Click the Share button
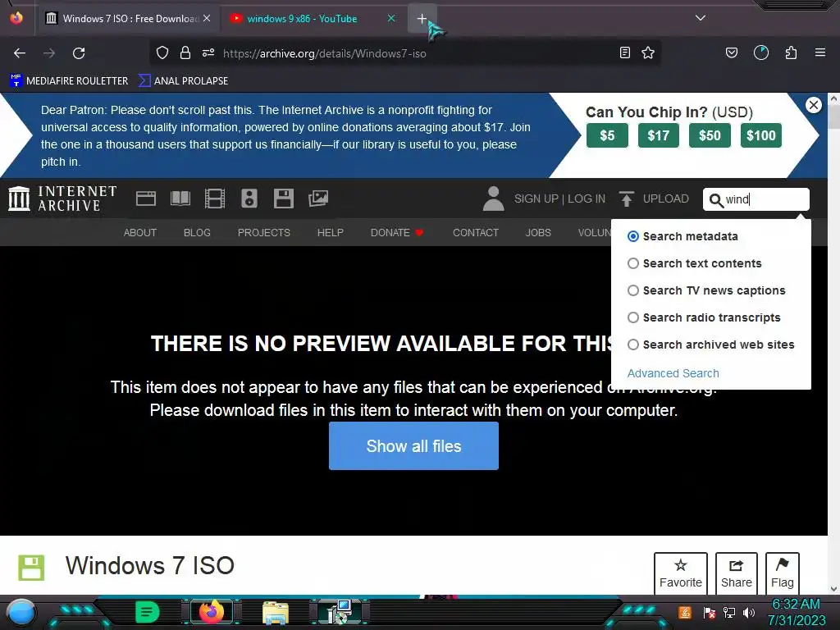Image resolution: width=840 pixels, height=630 pixels. click(x=736, y=573)
